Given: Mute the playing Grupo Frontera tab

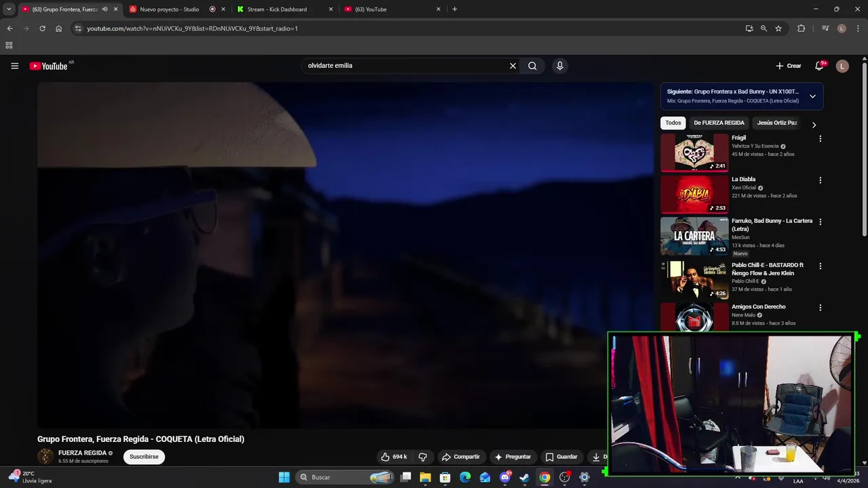Looking at the screenshot, I should (104, 9).
